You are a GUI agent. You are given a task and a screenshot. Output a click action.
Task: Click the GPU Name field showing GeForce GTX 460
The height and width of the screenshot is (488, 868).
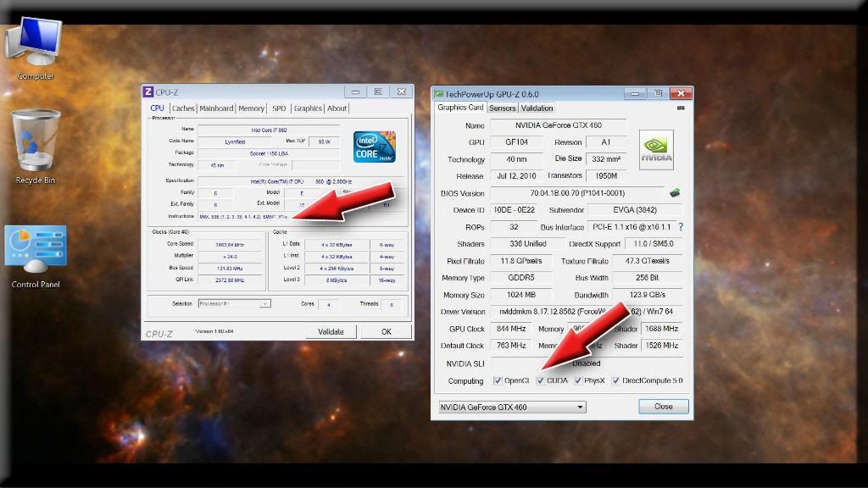[558, 125]
